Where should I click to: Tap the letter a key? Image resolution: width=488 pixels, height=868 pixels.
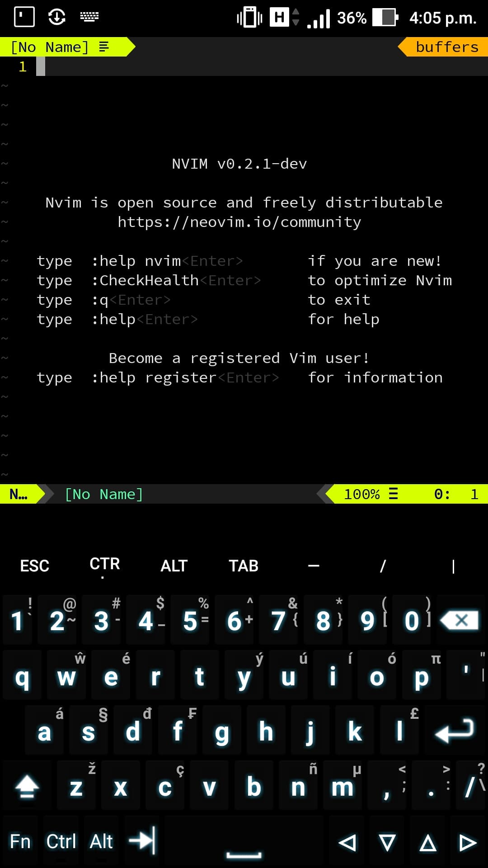tap(44, 730)
